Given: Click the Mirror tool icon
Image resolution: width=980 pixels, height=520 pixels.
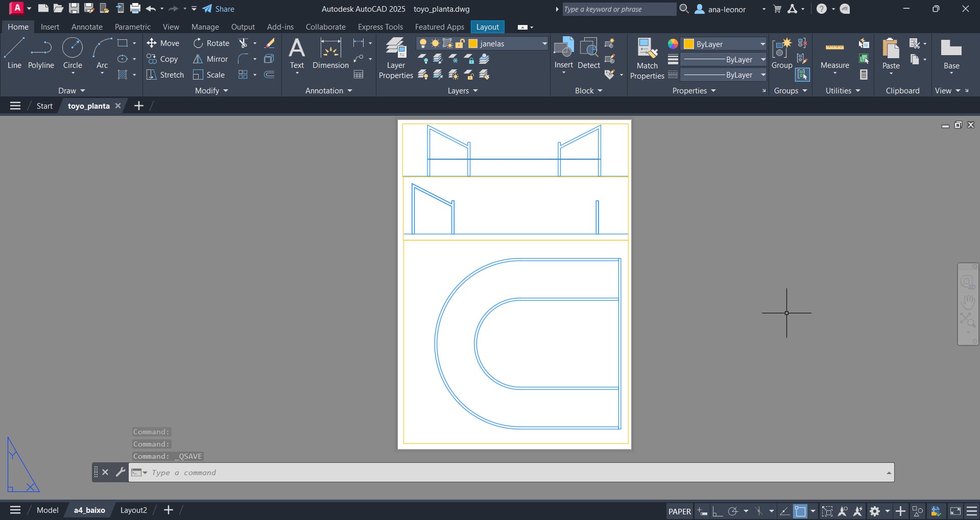Looking at the screenshot, I should pyautogui.click(x=198, y=59).
